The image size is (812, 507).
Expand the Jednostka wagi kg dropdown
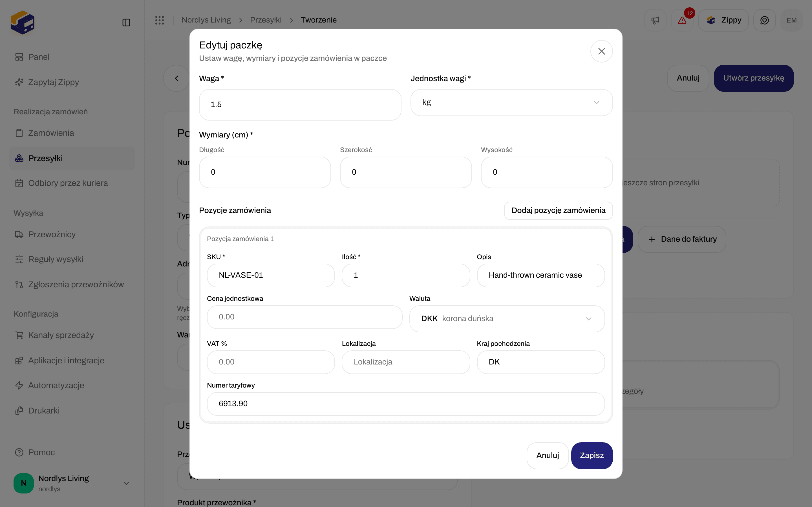[511, 102]
